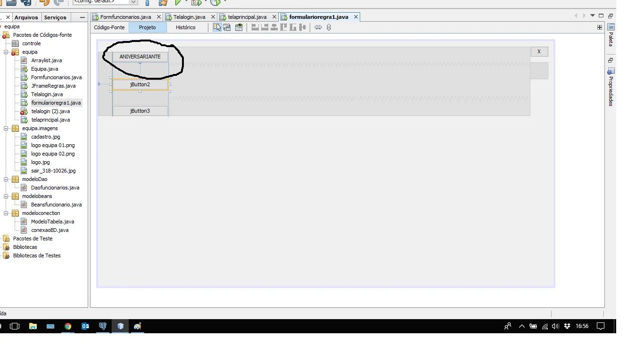Open the Debug Project dropdown arrow
The width and height of the screenshot is (644, 362).
[205, 2]
